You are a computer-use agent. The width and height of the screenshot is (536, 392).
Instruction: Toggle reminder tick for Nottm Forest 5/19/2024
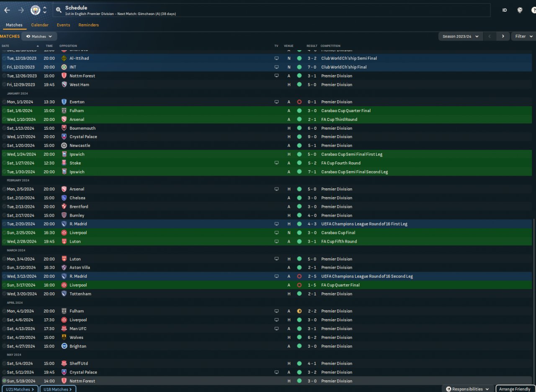[4, 381]
